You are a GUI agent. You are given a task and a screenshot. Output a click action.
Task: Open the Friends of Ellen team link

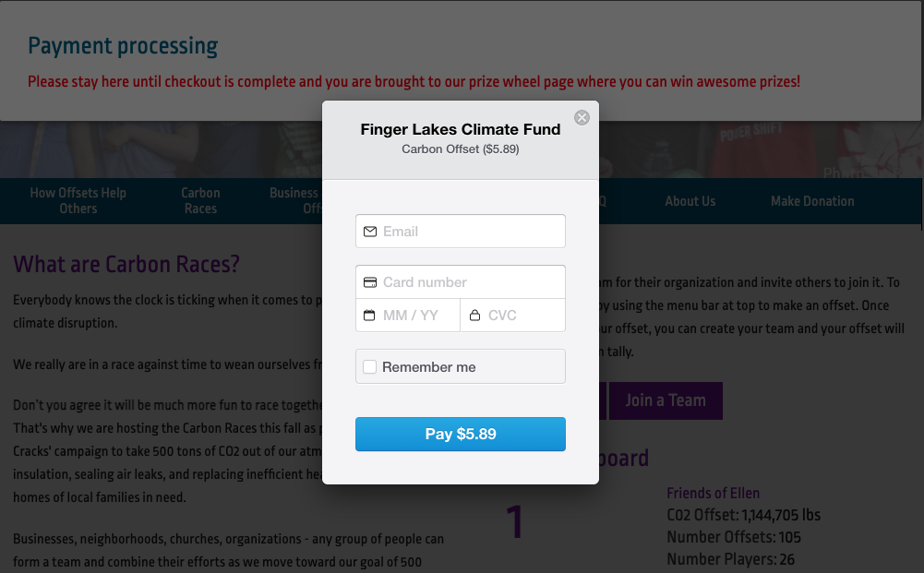coord(713,493)
